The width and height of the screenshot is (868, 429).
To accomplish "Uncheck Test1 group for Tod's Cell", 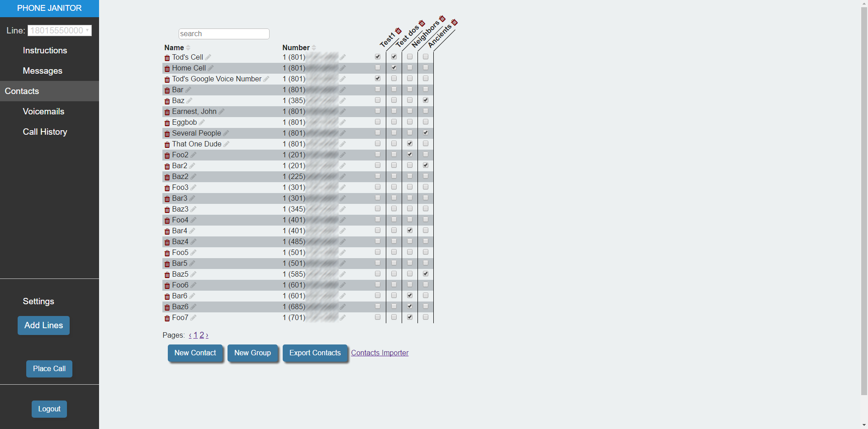I will tap(378, 57).
